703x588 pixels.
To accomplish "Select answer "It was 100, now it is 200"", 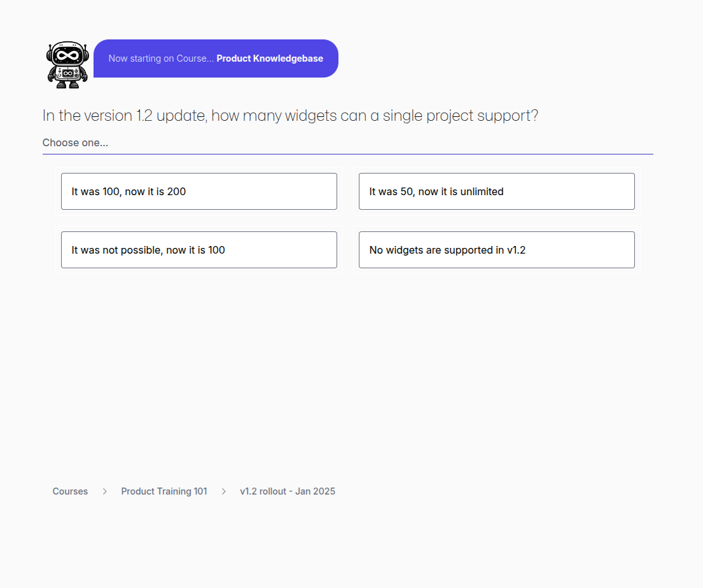I will 198,191.
